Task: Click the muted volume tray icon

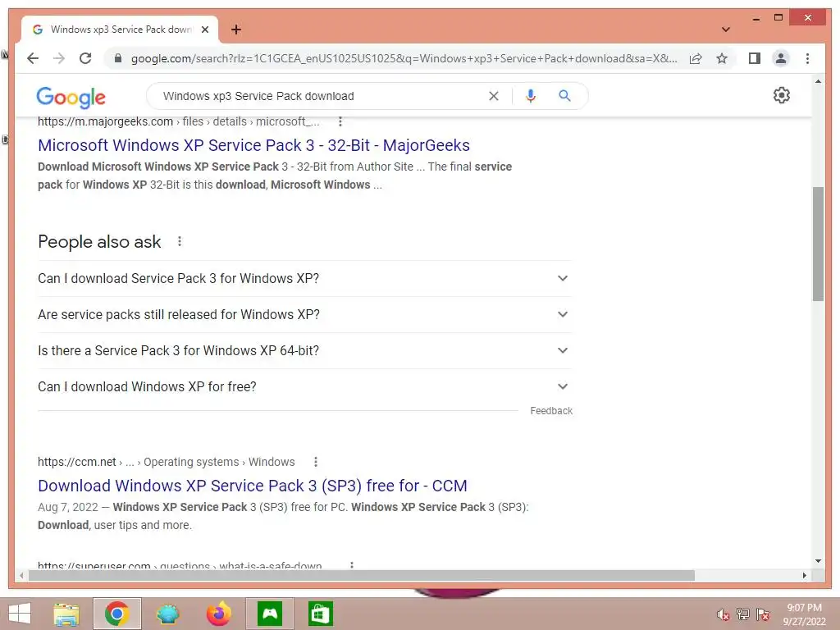Action: pos(723,614)
